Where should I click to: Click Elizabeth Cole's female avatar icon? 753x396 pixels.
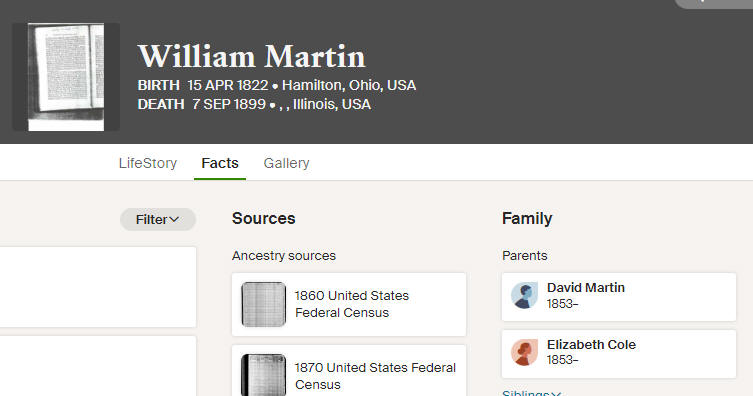(524, 352)
